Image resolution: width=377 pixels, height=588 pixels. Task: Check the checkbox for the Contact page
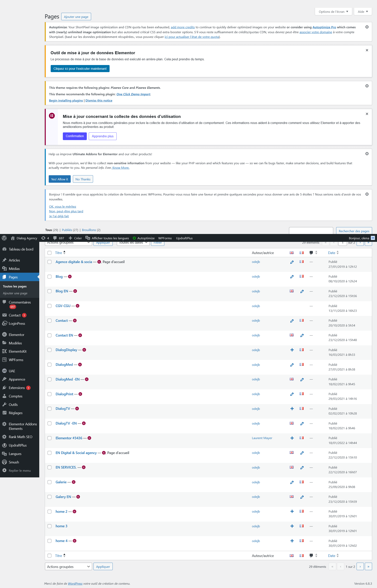[x=49, y=321]
